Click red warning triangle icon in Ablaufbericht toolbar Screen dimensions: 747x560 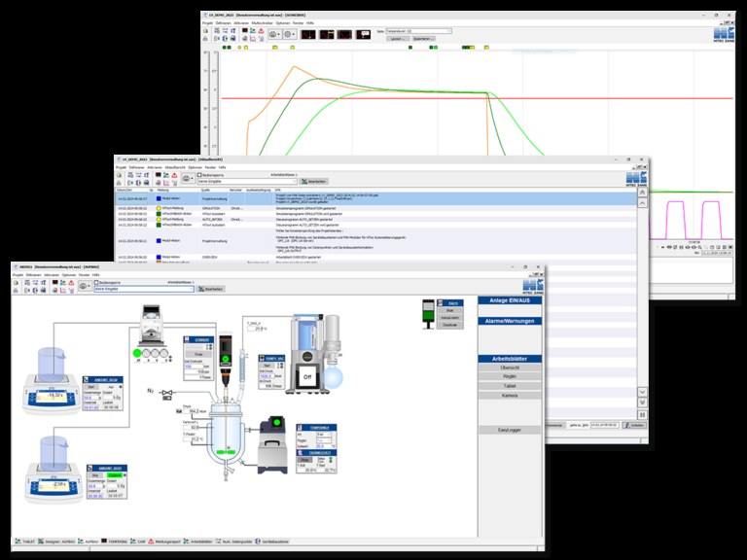[x=174, y=175]
